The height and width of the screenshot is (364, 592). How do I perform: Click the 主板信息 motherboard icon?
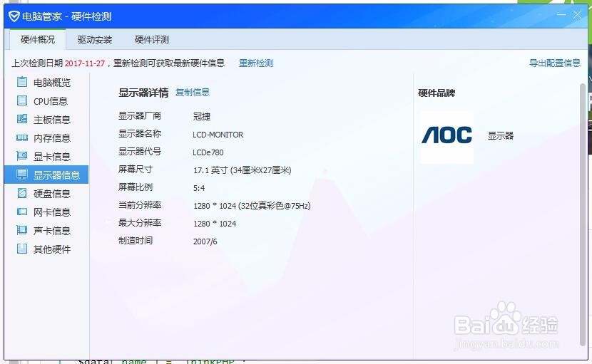coord(22,119)
